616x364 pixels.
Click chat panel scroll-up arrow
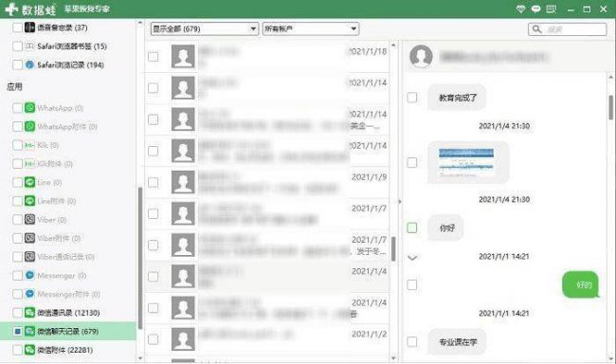tap(611, 78)
